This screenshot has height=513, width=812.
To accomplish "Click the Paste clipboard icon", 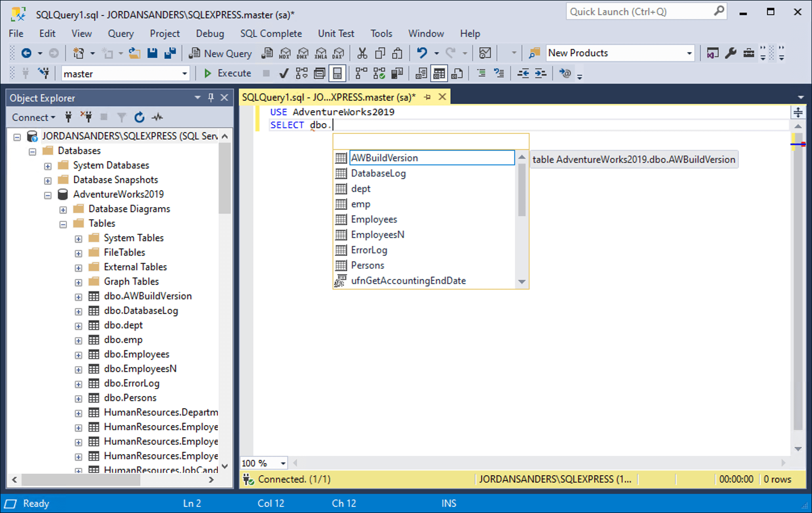I will click(398, 53).
